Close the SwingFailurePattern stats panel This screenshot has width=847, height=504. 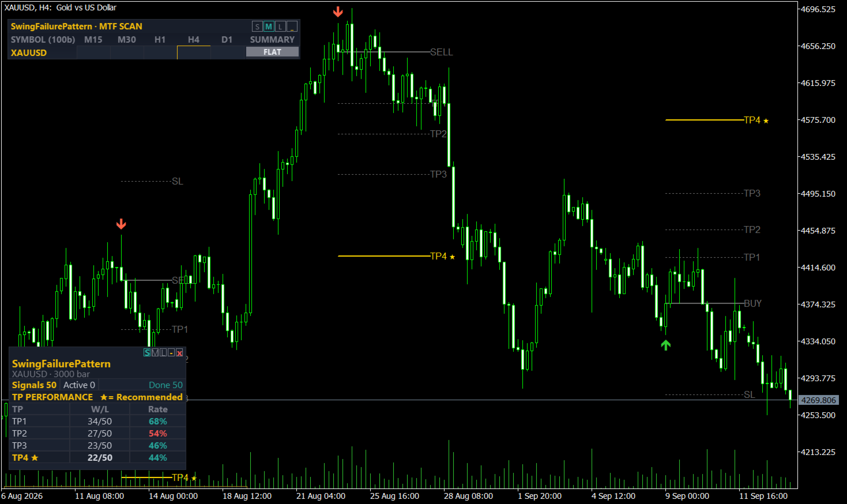(179, 353)
